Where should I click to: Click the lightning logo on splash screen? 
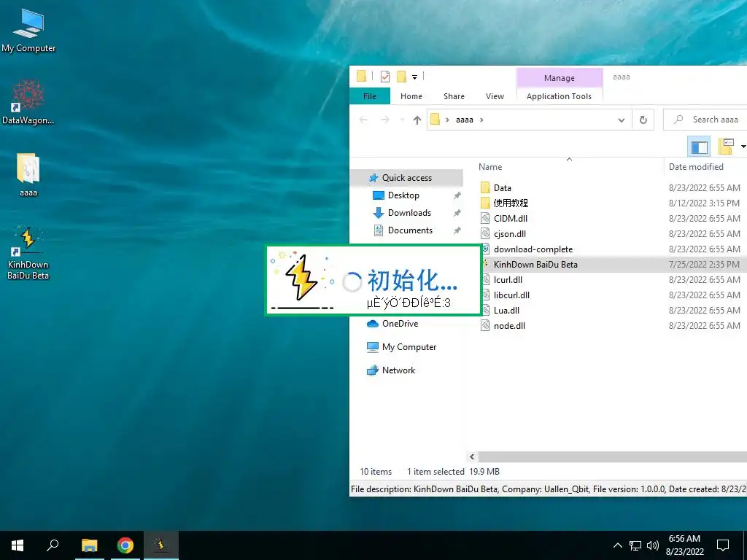(301, 279)
